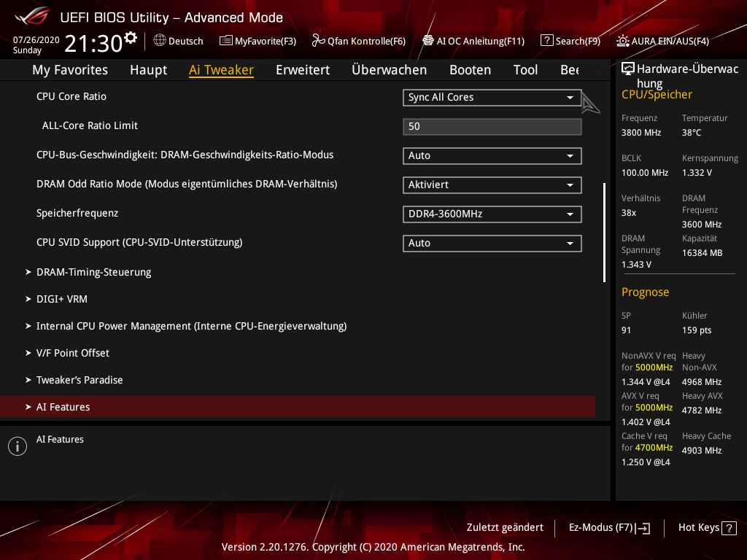
Task: Click the Version 2.20.1276 copyright text
Action: pos(373,547)
